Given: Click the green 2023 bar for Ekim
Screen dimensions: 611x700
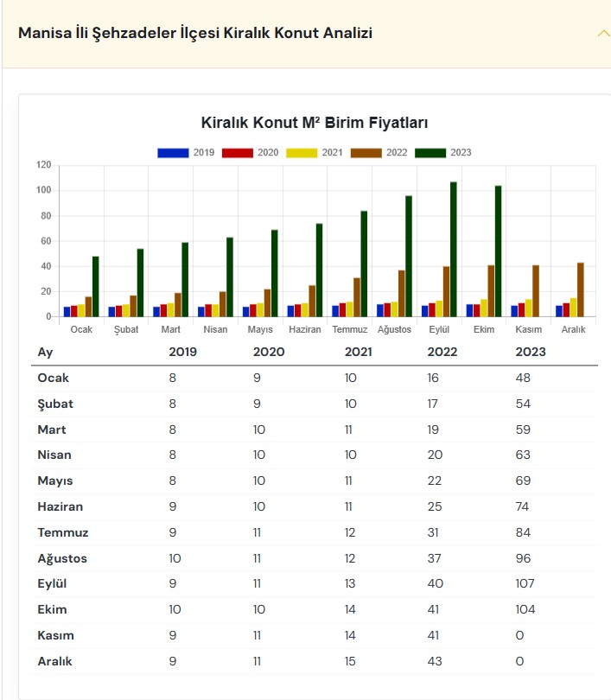Looking at the screenshot, I should point(498,251).
